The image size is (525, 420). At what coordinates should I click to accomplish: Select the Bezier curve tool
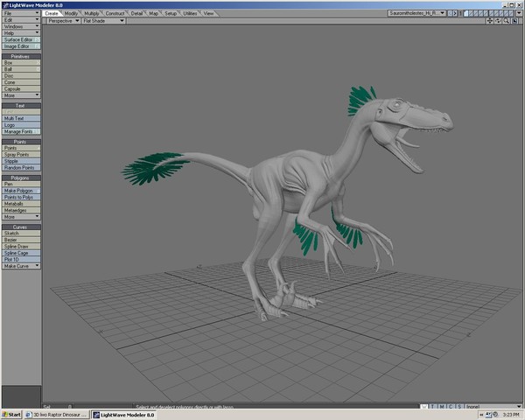tap(21, 240)
